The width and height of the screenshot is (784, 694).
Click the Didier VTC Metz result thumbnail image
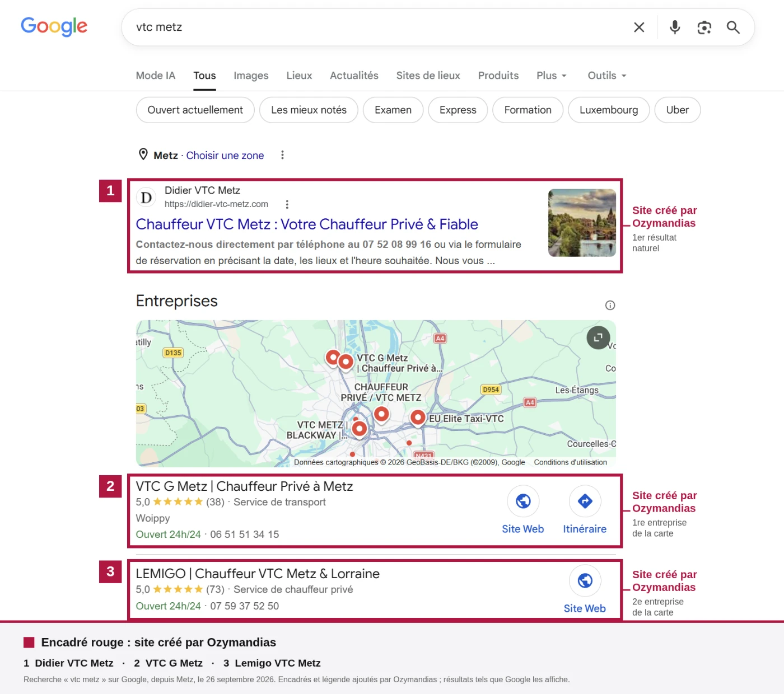582,223
